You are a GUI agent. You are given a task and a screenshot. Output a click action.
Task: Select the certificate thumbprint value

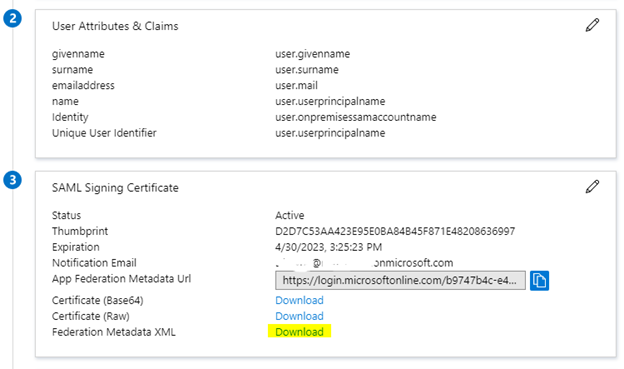[x=395, y=231]
